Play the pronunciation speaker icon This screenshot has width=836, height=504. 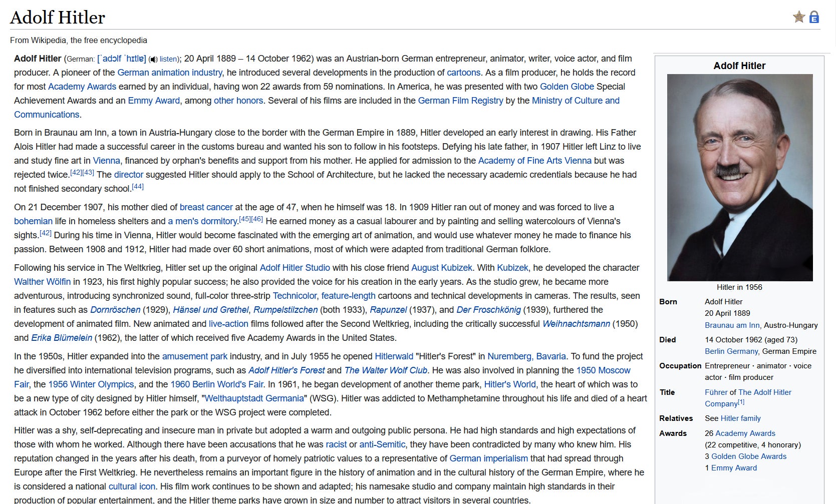pyautogui.click(x=153, y=59)
